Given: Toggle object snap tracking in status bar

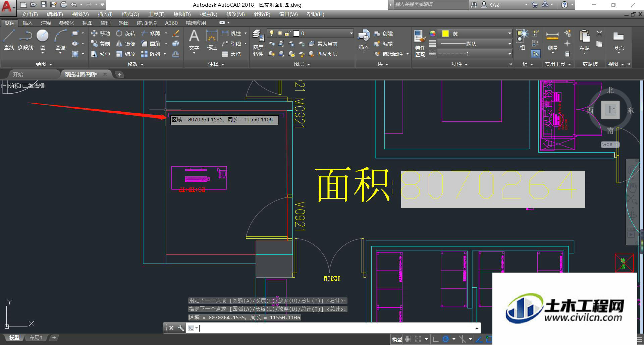Looking at the screenshot, I should (479, 339).
